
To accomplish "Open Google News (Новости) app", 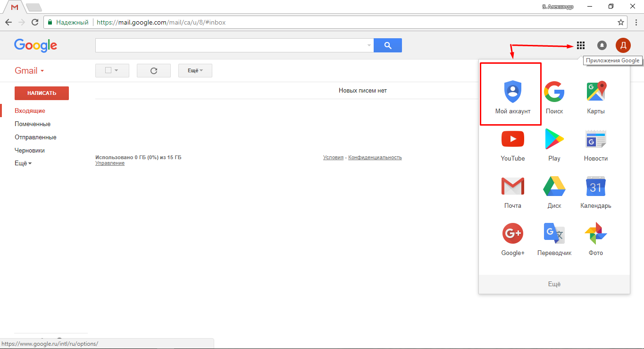I will pyautogui.click(x=596, y=144).
